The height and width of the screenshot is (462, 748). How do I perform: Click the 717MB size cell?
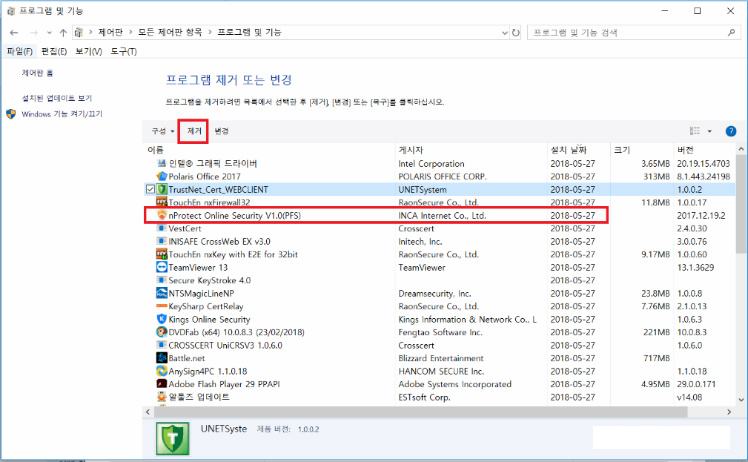click(x=656, y=358)
